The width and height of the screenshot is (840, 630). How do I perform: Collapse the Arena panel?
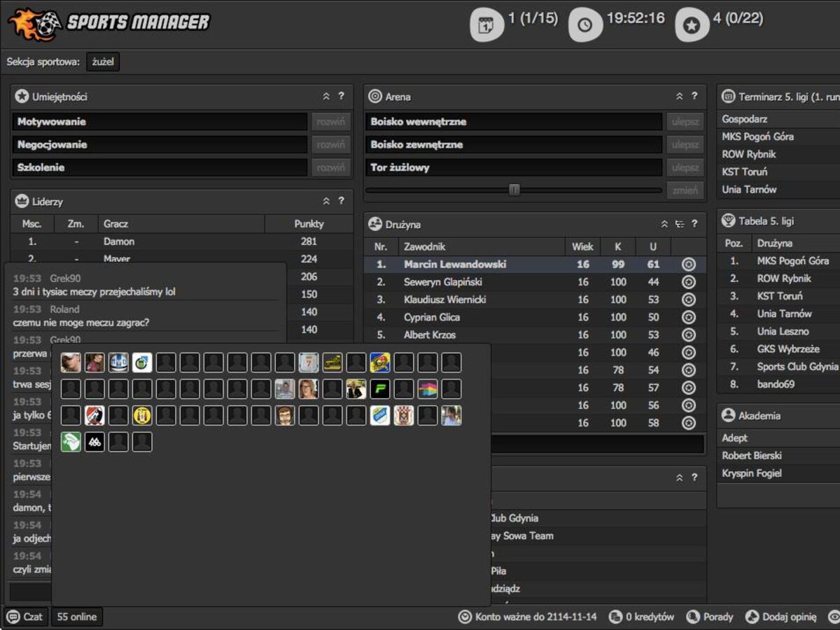pos(679,97)
